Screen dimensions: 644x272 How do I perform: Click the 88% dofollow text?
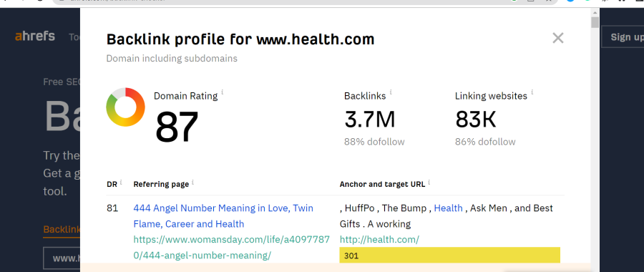point(374,142)
